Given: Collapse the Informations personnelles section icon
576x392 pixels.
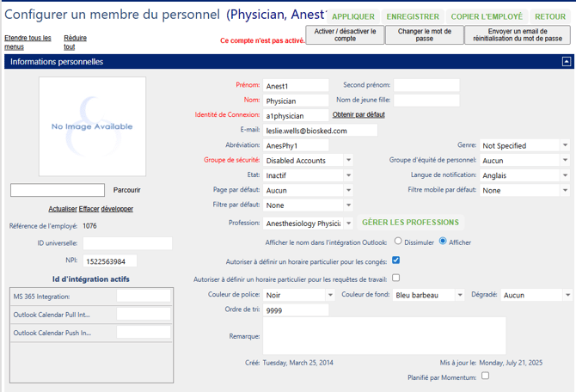Looking at the screenshot, I should (566, 62).
